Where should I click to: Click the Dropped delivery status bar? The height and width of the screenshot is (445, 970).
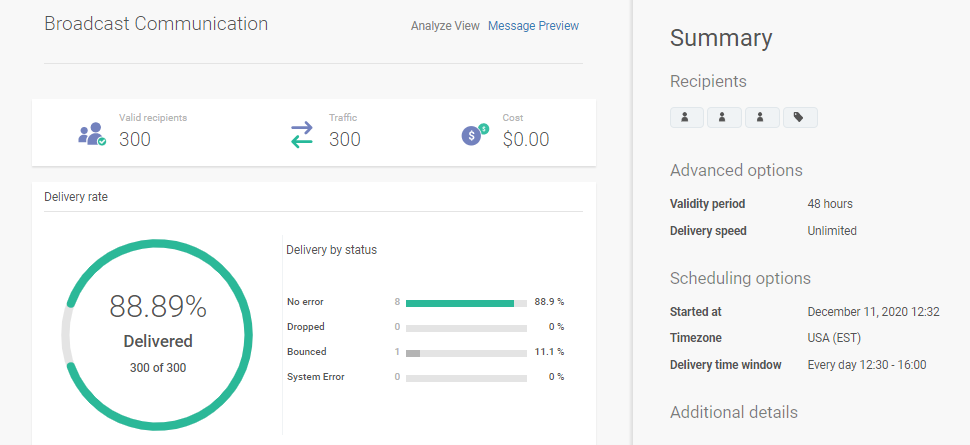pos(466,327)
